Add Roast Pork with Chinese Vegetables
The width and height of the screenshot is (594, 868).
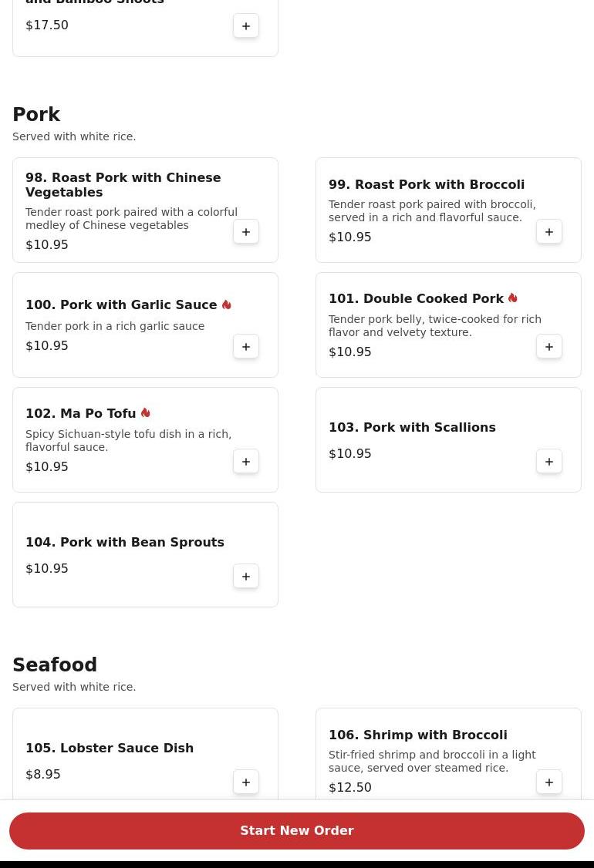(x=246, y=232)
